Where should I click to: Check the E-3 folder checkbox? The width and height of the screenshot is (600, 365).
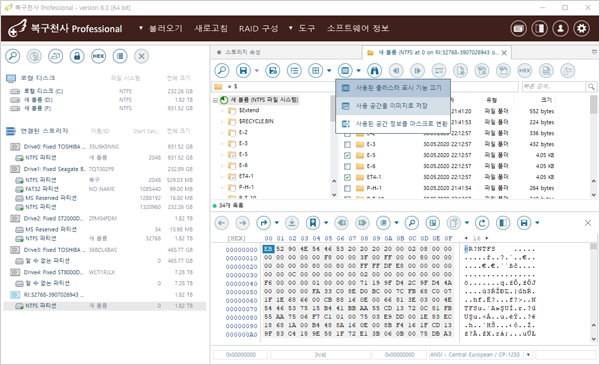coord(347,144)
